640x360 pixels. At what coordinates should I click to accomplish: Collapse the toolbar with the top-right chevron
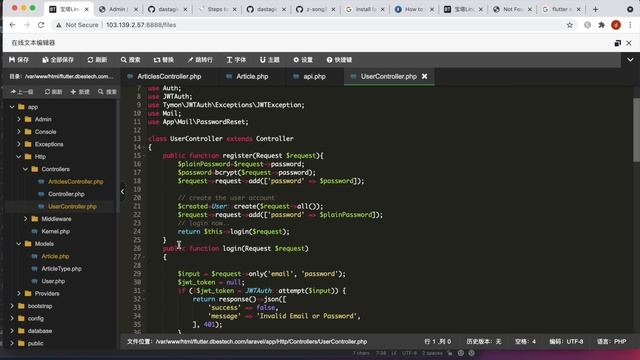(x=630, y=60)
